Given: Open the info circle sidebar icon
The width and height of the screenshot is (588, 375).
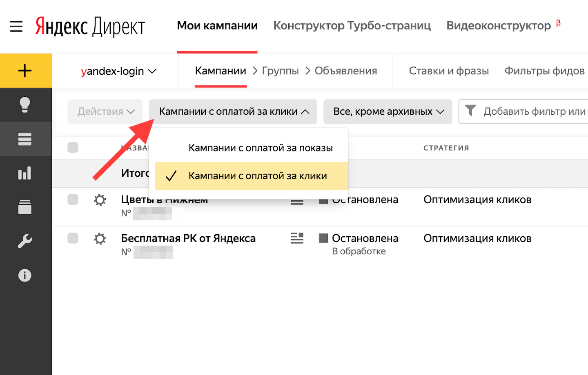Looking at the screenshot, I should (25, 275).
